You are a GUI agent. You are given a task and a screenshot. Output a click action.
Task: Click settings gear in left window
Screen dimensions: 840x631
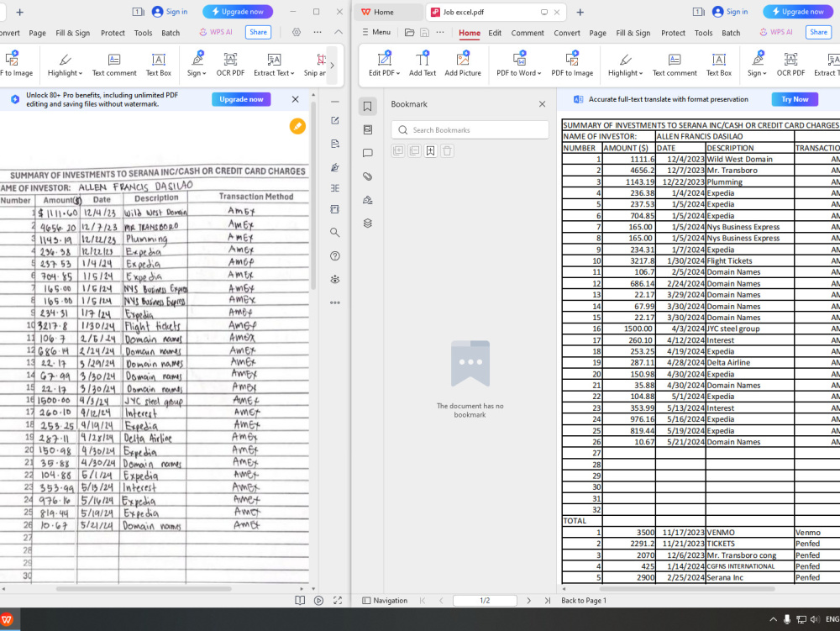tap(297, 32)
